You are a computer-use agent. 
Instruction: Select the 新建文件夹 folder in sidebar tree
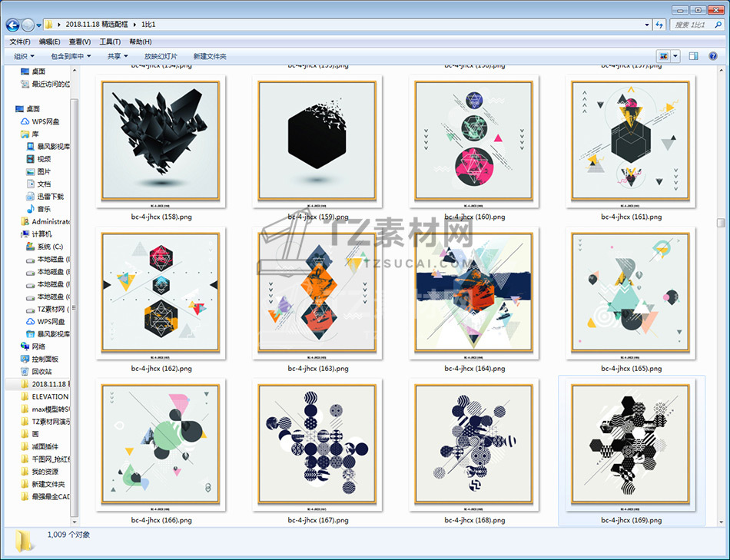click(43, 484)
